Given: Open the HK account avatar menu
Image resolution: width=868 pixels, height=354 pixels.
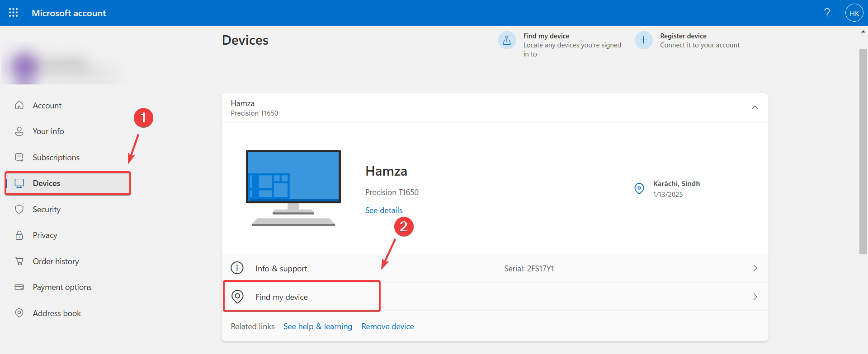Looking at the screenshot, I should (854, 13).
